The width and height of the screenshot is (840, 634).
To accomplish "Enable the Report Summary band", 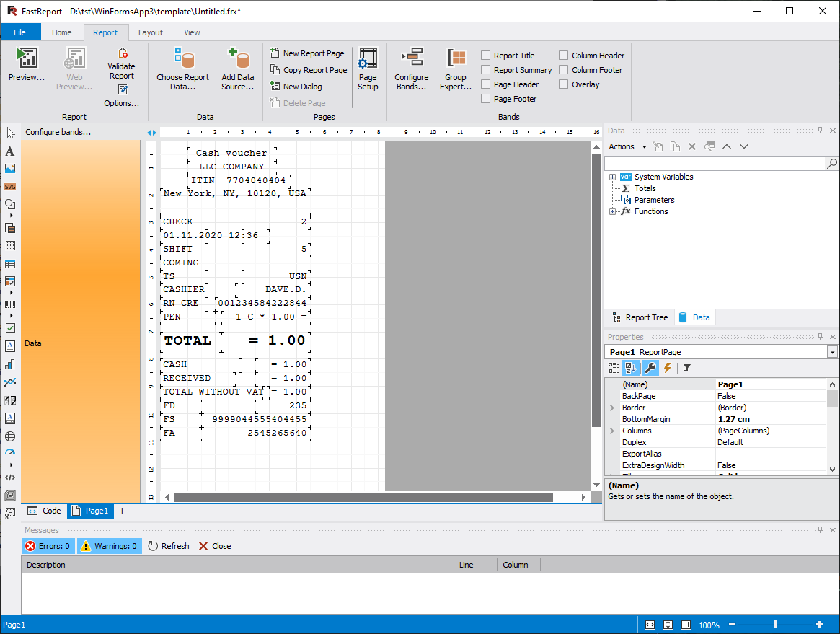I will tap(486, 70).
